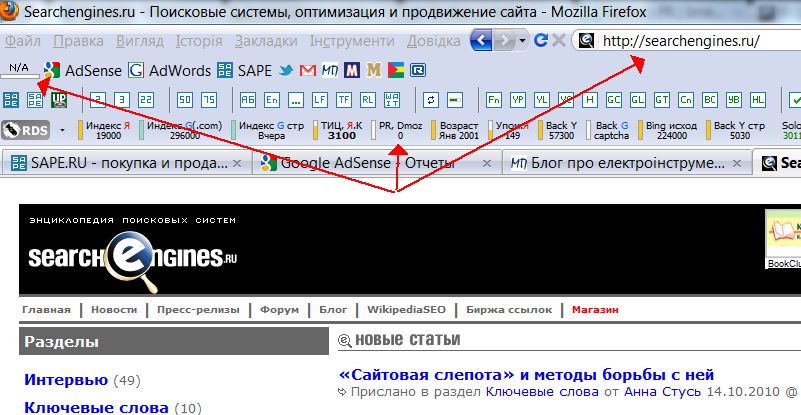Click the '50' SAPE toolbar button

point(185,100)
